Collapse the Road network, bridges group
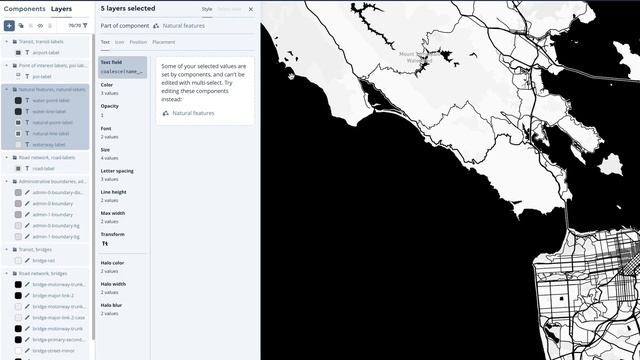 [x=7, y=273]
